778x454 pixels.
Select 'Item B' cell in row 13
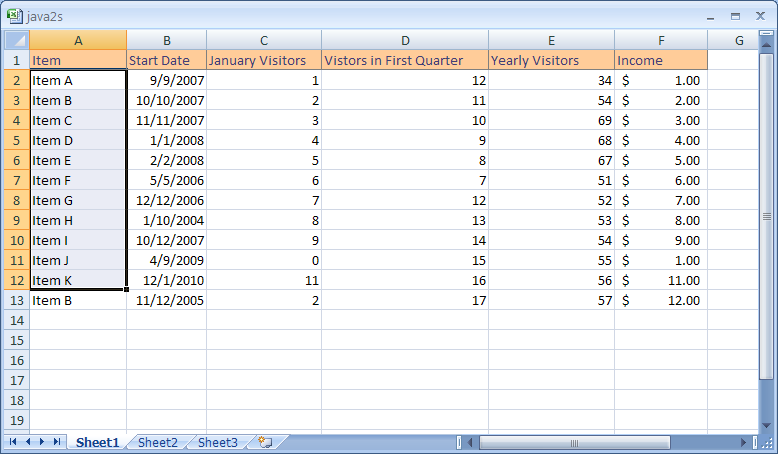78,300
